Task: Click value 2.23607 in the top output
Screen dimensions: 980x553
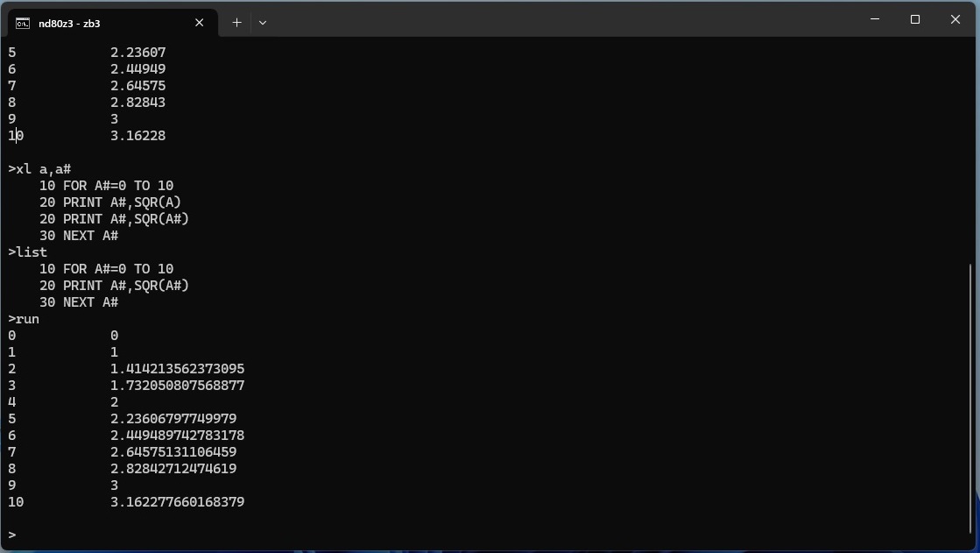Action: [138, 53]
